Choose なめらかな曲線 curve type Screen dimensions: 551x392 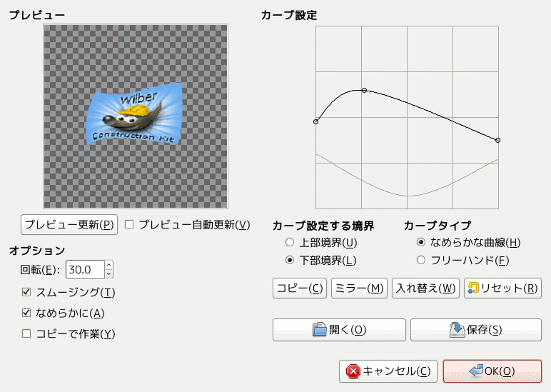click(x=421, y=243)
